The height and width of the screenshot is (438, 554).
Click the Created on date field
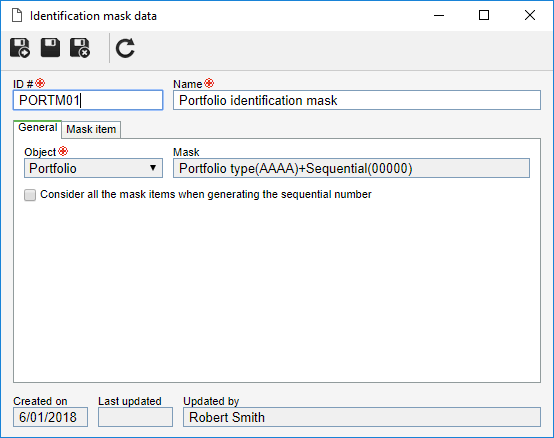pos(51,417)
